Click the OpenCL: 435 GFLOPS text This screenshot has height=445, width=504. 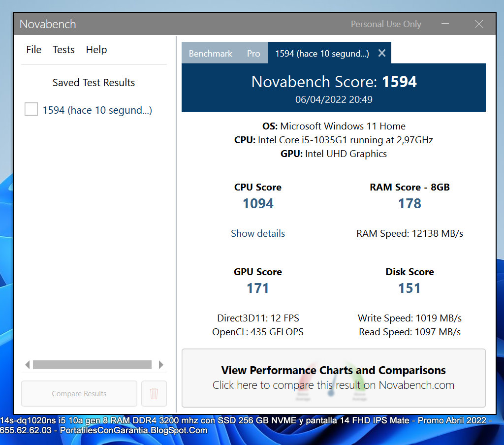(x=258, y=332)
